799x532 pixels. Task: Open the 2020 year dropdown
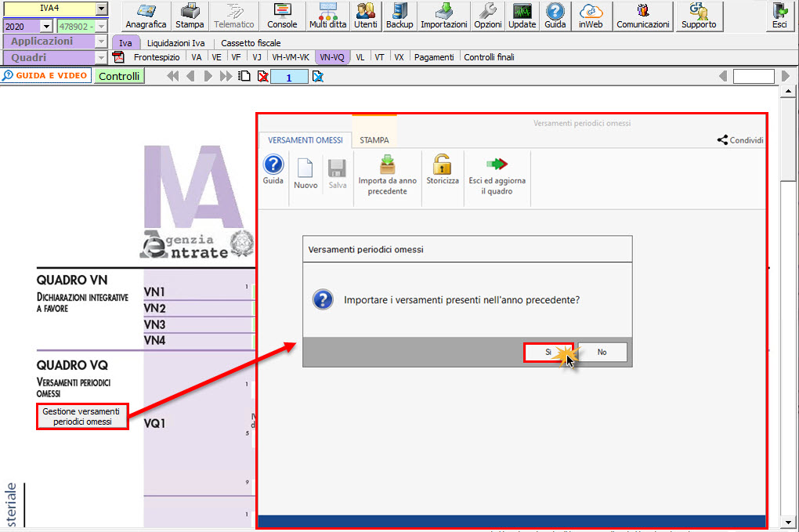coord(46,26)
